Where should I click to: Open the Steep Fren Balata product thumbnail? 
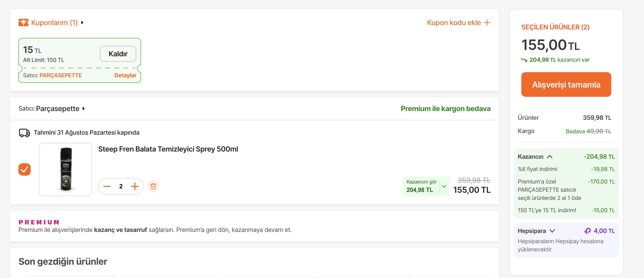(x=65, y=169)
